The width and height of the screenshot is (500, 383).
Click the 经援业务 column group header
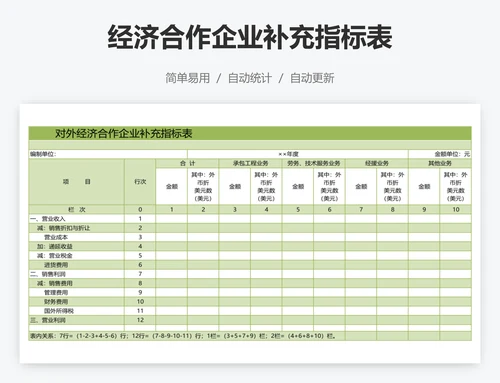[x=377, y=163]
